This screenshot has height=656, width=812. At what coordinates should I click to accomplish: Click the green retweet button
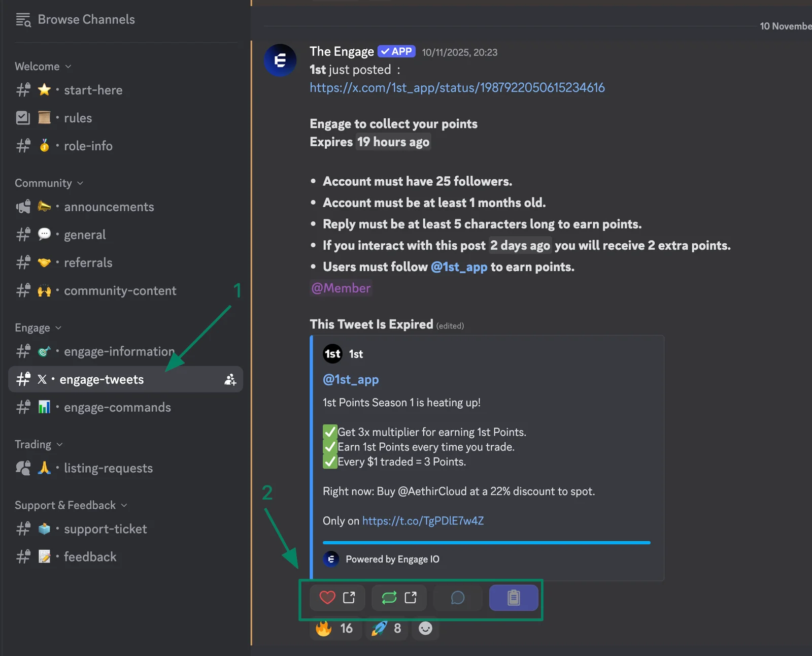[399, 598]
